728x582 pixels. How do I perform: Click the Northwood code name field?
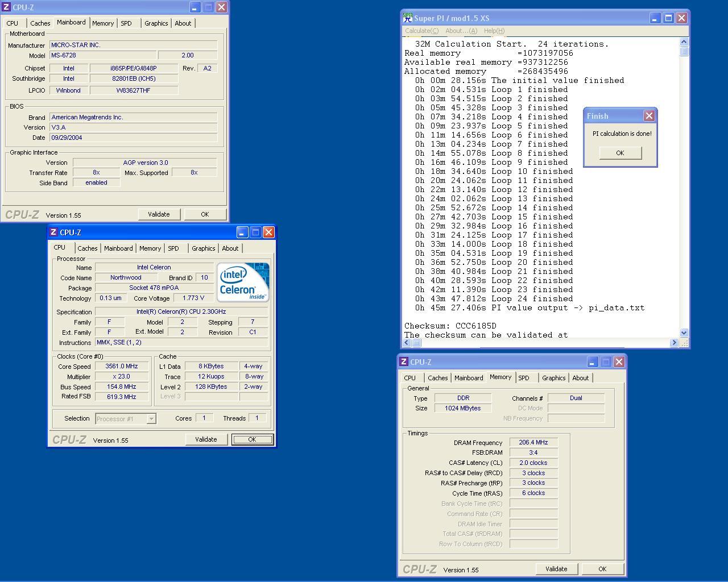coord(126,278)
